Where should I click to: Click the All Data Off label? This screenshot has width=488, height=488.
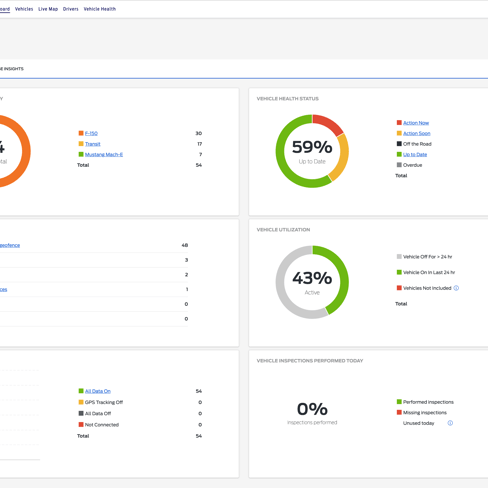[98, 413]
